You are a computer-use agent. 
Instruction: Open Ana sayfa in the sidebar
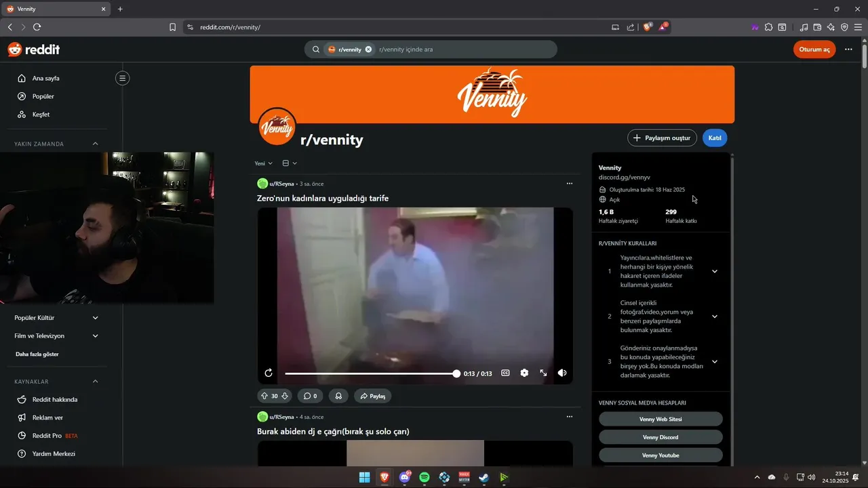(45, 79)
